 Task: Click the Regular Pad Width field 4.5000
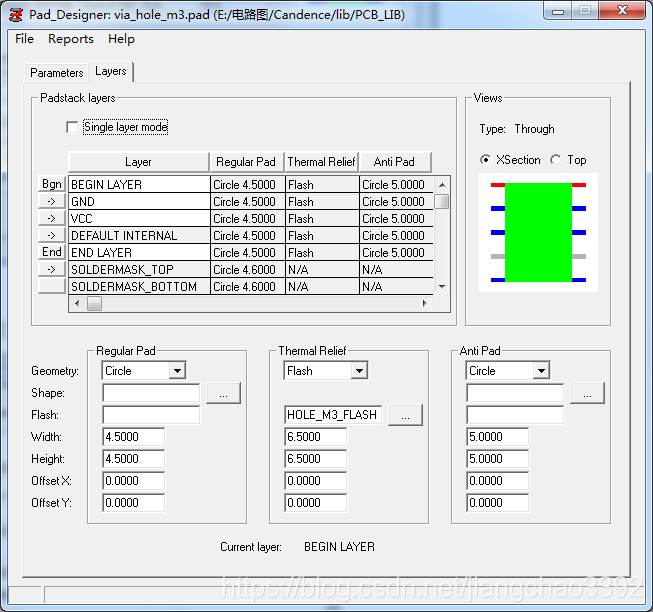pyautogui.click(x=134, y=437)
